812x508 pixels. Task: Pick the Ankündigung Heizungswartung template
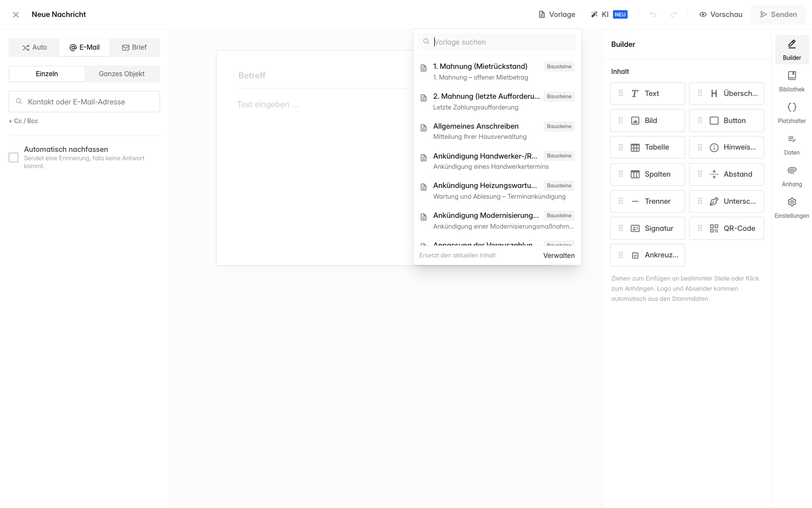(497, 191)
